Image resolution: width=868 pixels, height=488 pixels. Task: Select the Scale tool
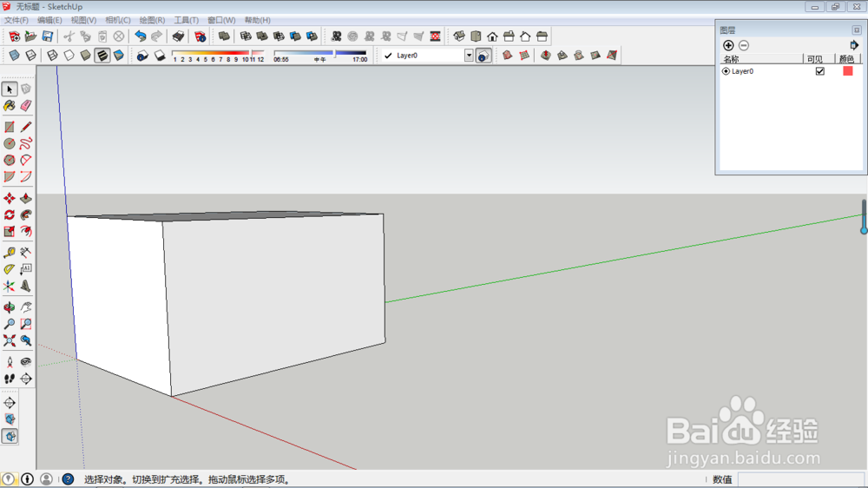[x=10, y=232]
